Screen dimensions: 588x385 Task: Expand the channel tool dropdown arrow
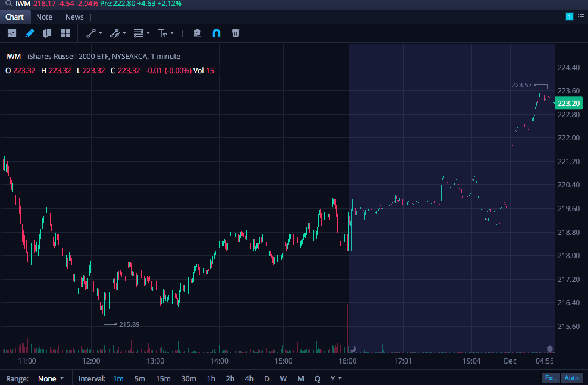(x=124, y=33)
